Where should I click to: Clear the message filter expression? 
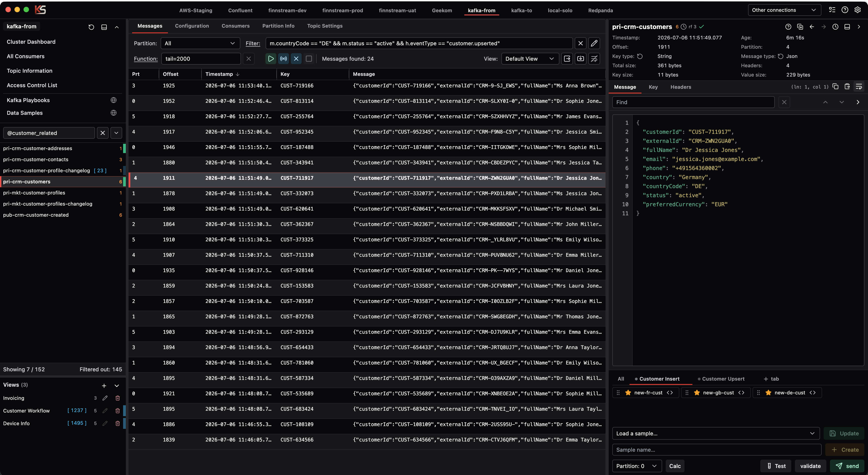coord(580,43)
